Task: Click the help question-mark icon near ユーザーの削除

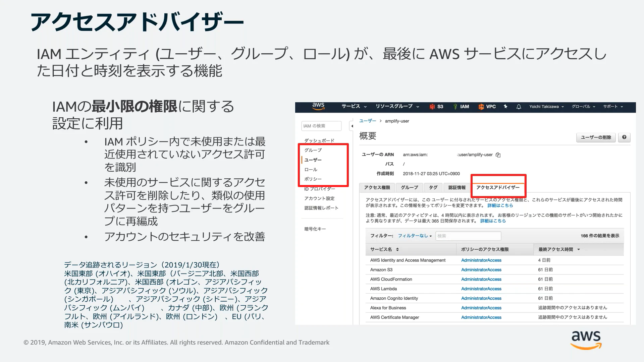Action: 624,137
